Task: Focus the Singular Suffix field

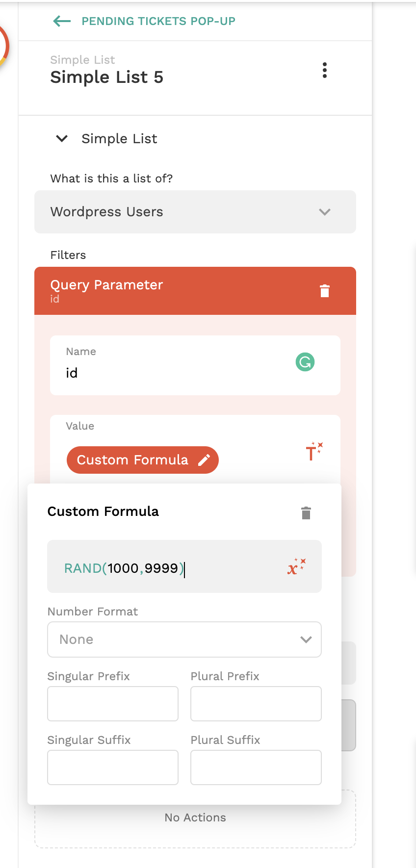Action: (113, 767)
